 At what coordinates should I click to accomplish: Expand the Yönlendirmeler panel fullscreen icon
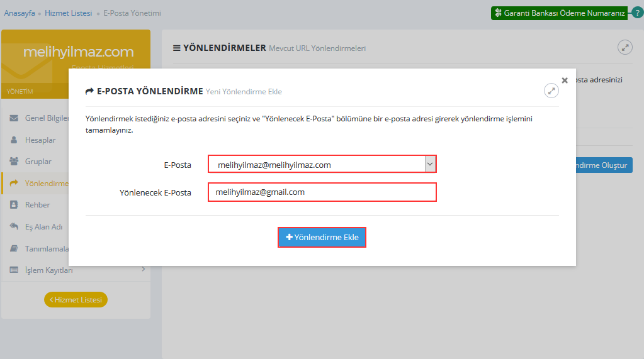tap(624, 47)
